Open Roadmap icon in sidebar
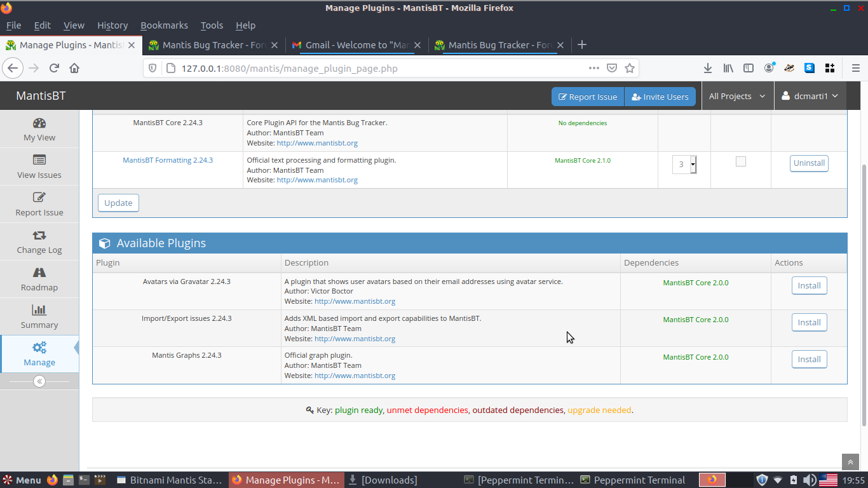This screenshot has height=488, width=868. click(39, 273)
